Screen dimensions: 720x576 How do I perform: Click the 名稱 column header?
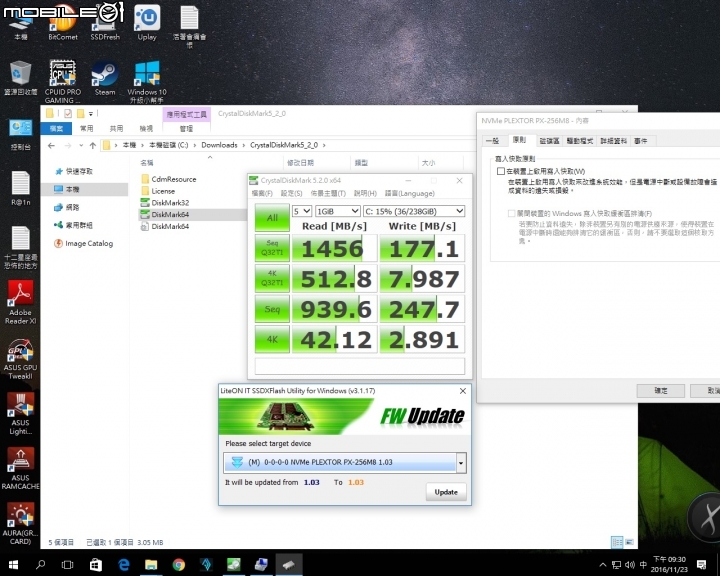coord(147,163)
